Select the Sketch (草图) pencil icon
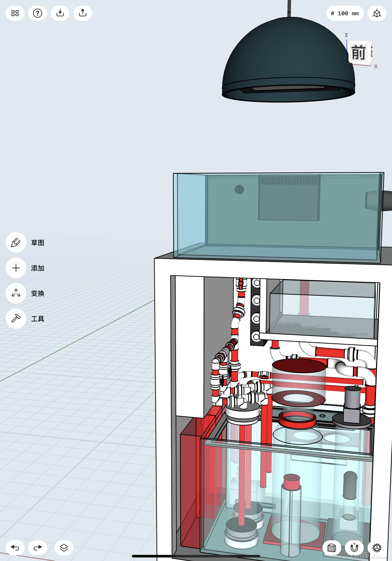The image size is (392, 561). (16, 242)
